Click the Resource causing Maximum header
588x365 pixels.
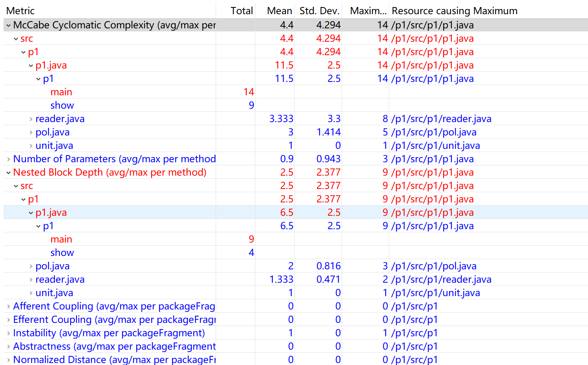454,11
